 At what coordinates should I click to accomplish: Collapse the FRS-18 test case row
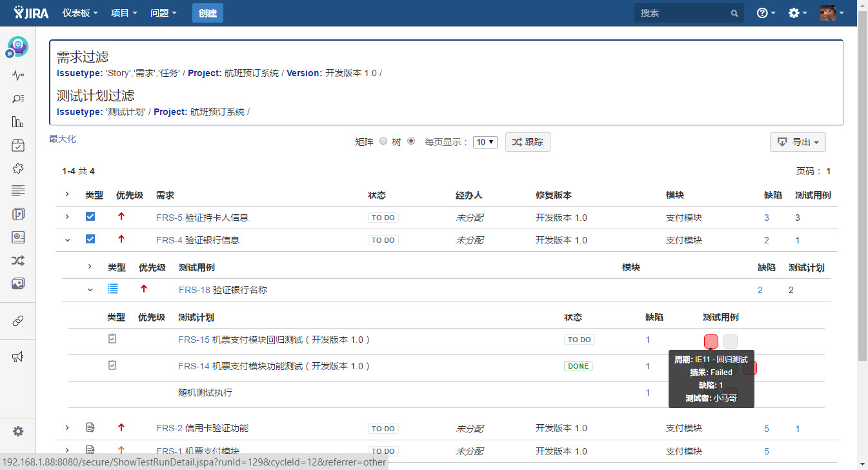90,290
